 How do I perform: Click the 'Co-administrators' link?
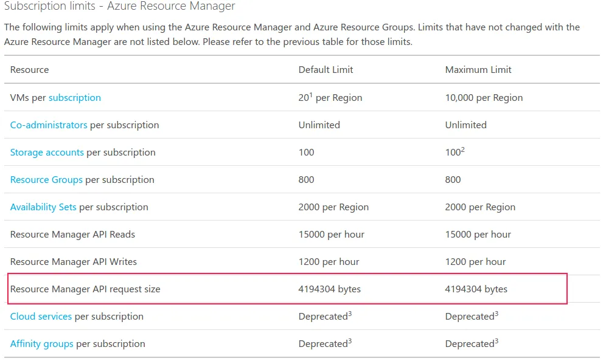point(49,125)
